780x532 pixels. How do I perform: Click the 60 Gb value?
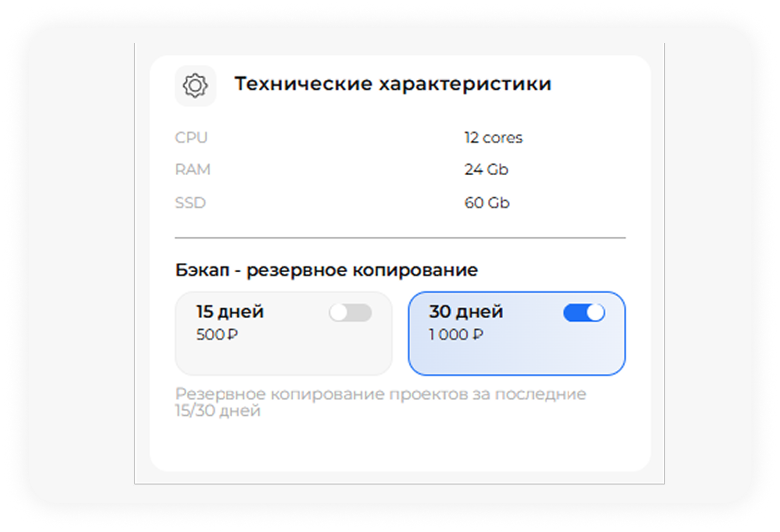tap(487, 202)
